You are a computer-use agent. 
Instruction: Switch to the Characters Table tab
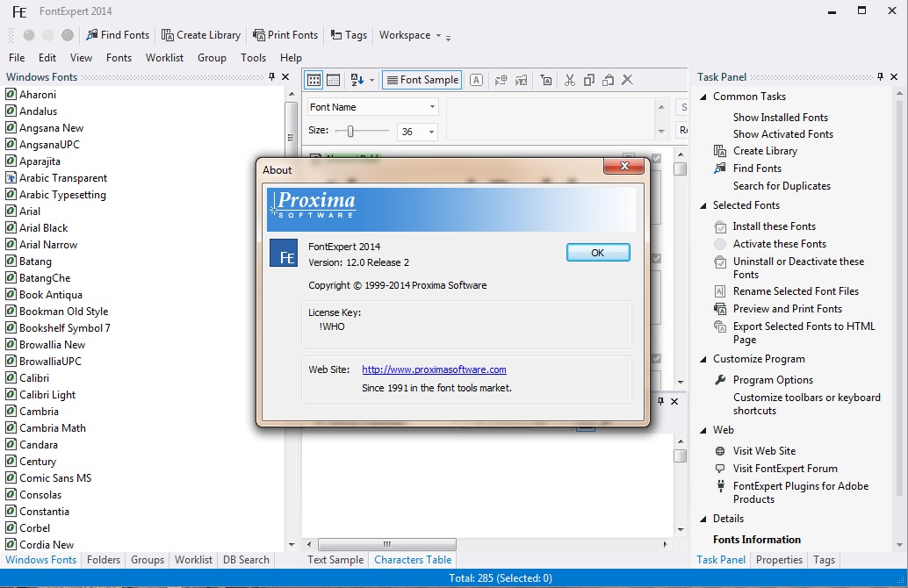click(413, 560)
